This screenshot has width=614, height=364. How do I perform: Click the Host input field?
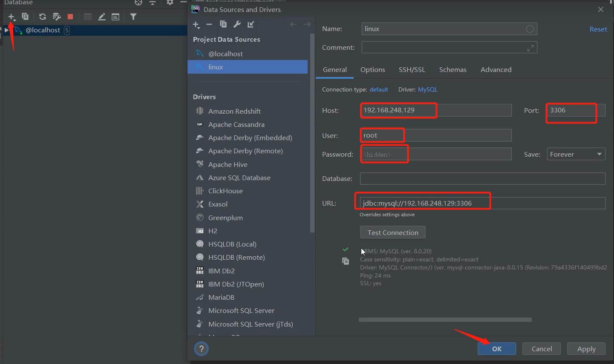[436, 110]
